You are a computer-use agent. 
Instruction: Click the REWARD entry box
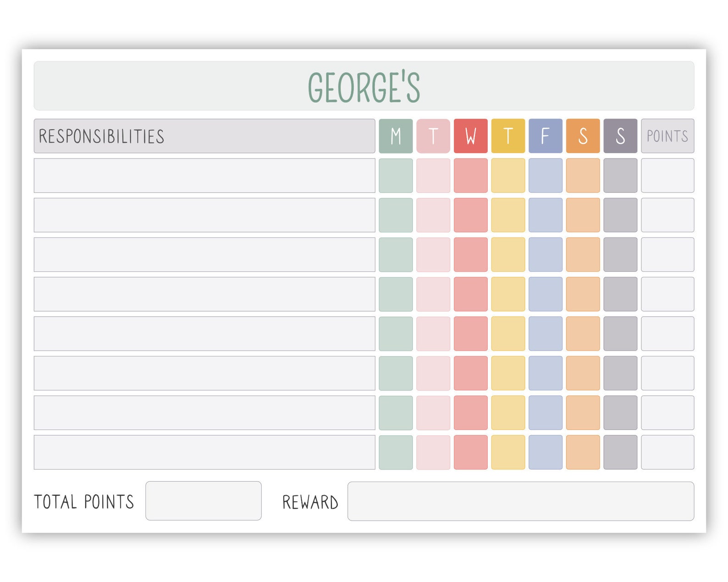click(x=521, y=501)
